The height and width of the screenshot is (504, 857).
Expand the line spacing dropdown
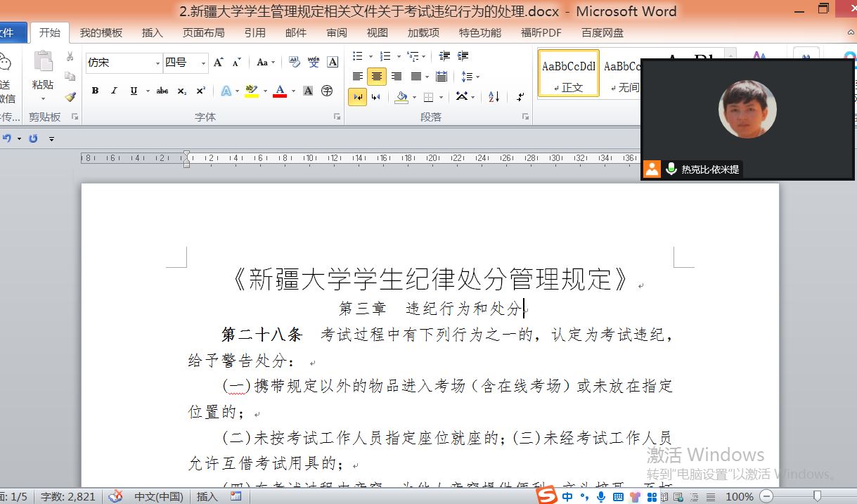pos(478,77)
